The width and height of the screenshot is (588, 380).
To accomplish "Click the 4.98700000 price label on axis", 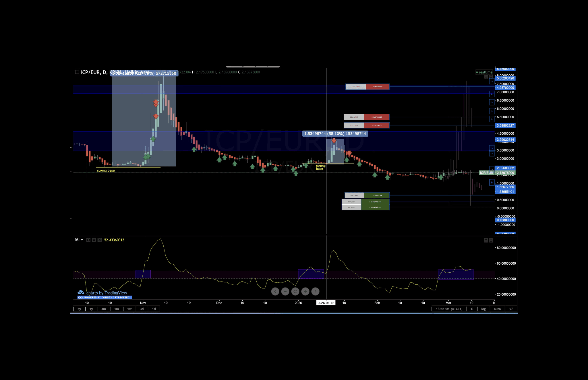I will click(x=505, y=88).
